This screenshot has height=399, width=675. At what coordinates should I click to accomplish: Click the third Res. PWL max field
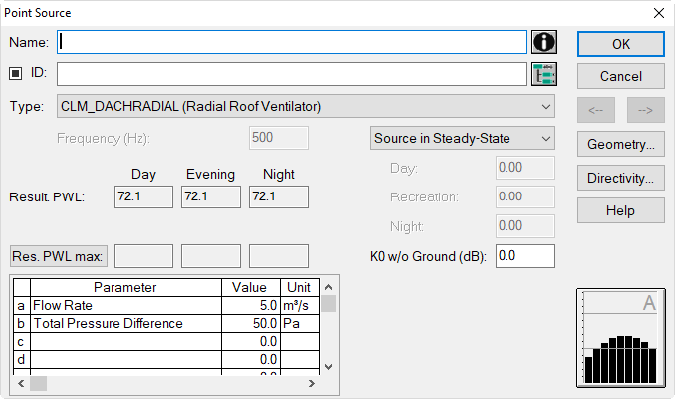pyautogui.click(x=279, y=256)
